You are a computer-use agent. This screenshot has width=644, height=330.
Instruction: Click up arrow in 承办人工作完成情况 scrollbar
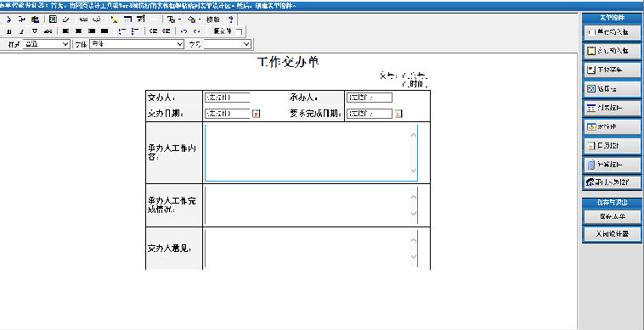point(414,197)
